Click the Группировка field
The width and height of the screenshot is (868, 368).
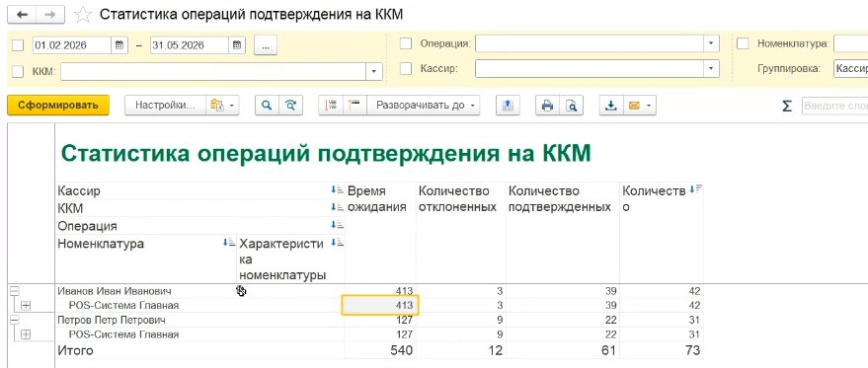[x=851, y=69]
